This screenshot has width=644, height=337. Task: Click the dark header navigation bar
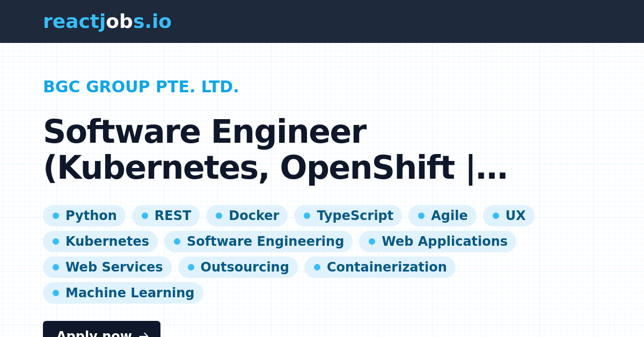[x=322, y=21]
